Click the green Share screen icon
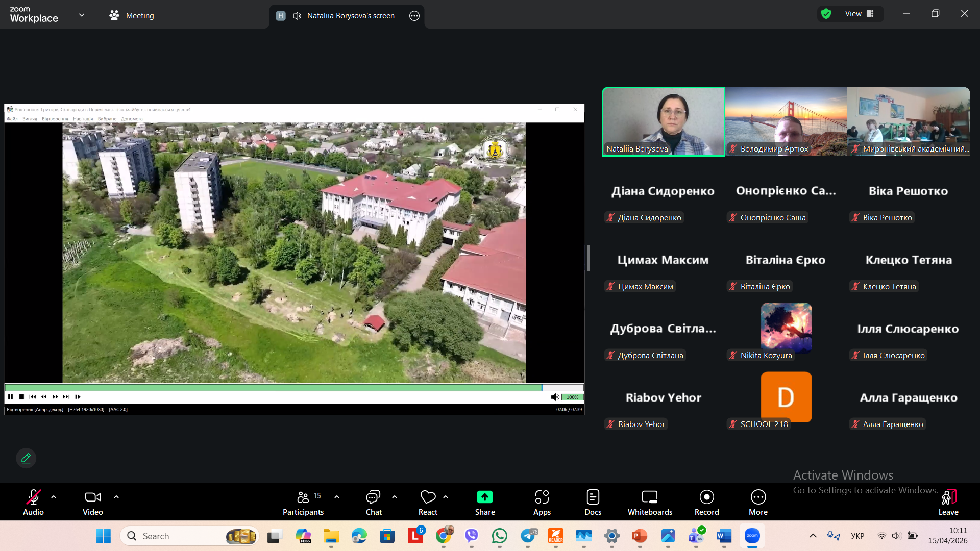The width and height of the screenshot is (980, 551). tap(484, 497)
